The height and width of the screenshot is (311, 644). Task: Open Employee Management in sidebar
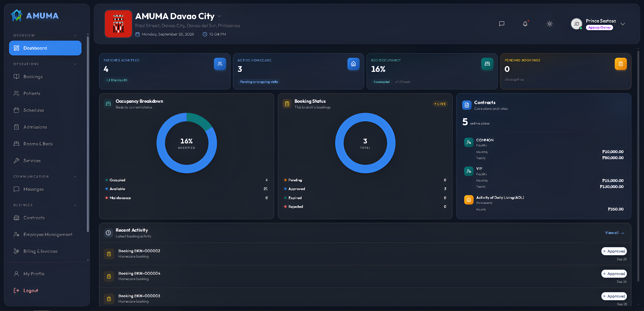(x=45, y=234)
